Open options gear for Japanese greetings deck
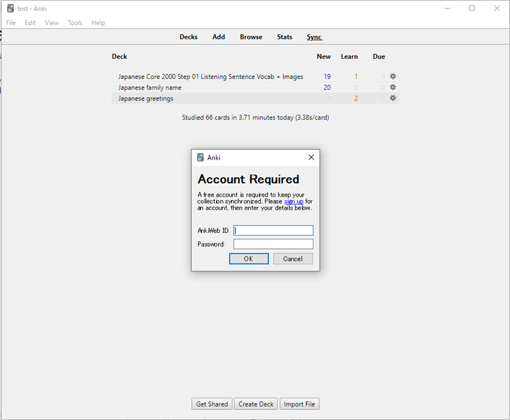Screen dimensions: 510x420 393,98
